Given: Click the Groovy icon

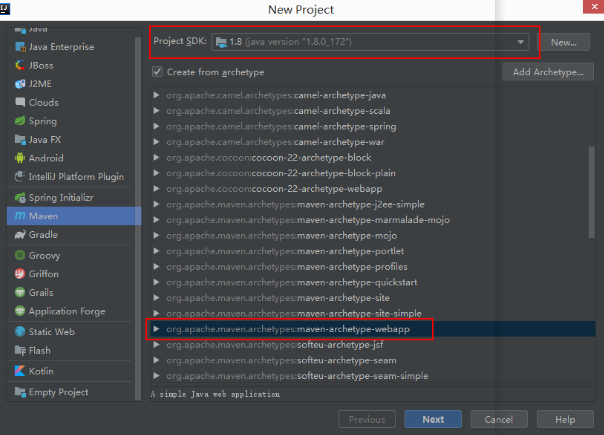Looking at the screenshot, I should 20,255.
